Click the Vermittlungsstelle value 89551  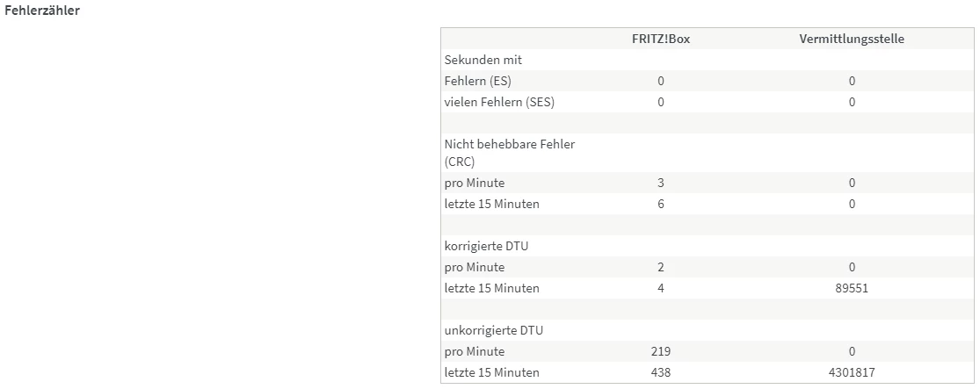point(852,288)
